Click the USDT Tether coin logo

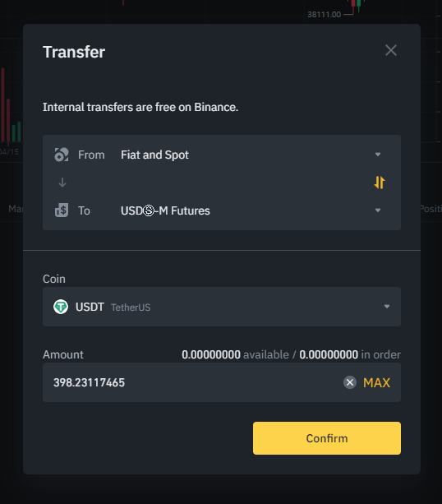tap(61, 307)
